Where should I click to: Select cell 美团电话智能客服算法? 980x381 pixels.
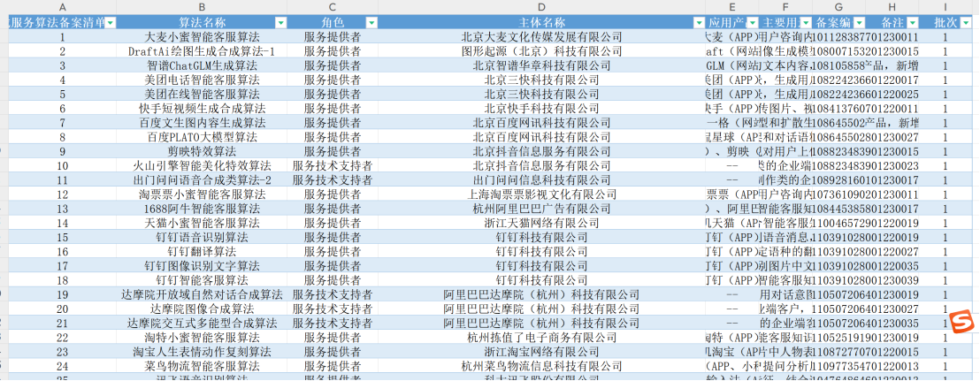[202, 80]
